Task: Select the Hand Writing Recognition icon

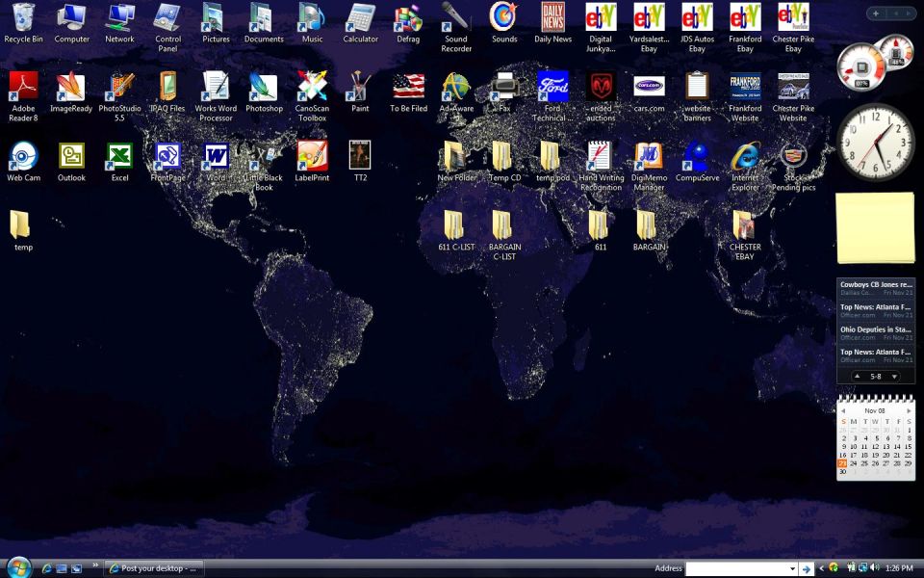Action: (x=601, y=156)
